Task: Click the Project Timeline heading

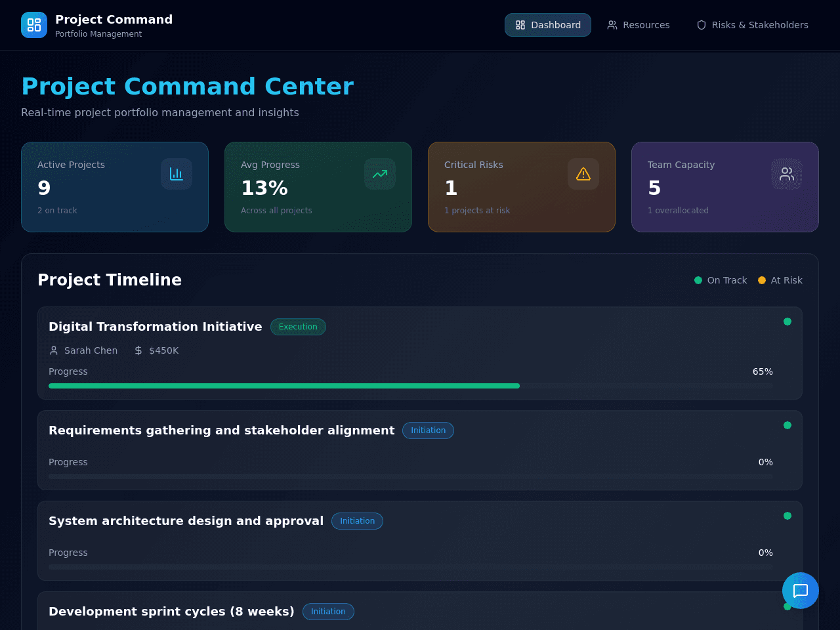Action: point(110,280)
